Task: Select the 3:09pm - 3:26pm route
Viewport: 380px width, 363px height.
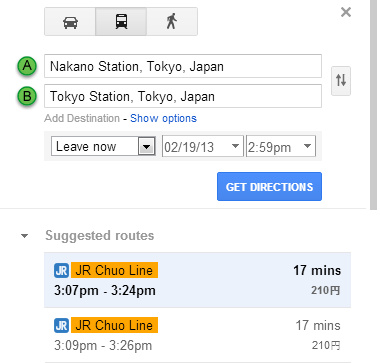Action: (x=197, y=335)
